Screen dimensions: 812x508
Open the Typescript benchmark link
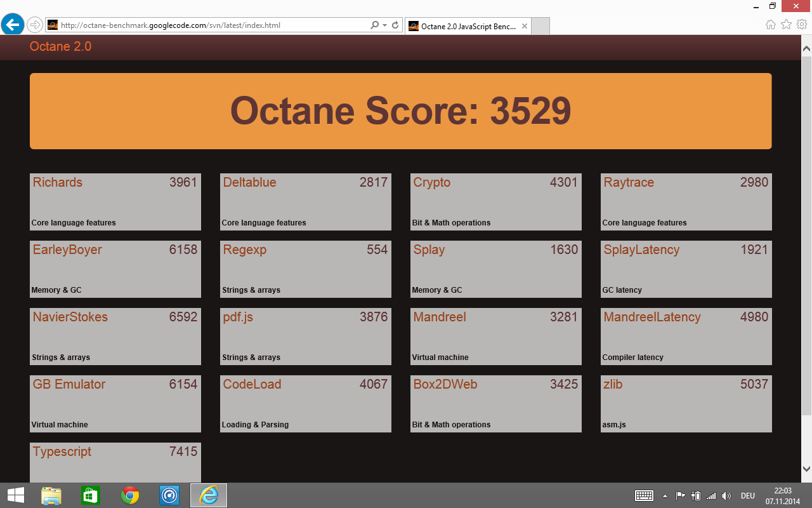point(62,451)
